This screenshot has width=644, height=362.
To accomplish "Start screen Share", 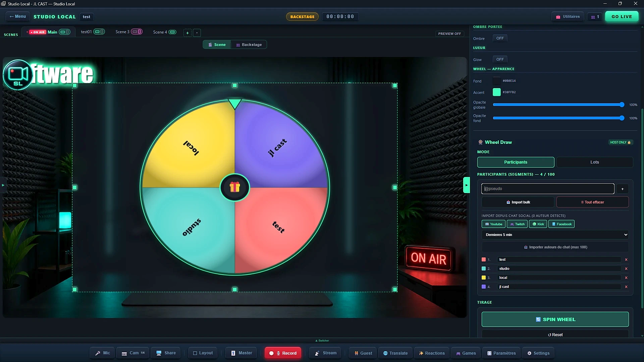I will (x=166, y=353).
